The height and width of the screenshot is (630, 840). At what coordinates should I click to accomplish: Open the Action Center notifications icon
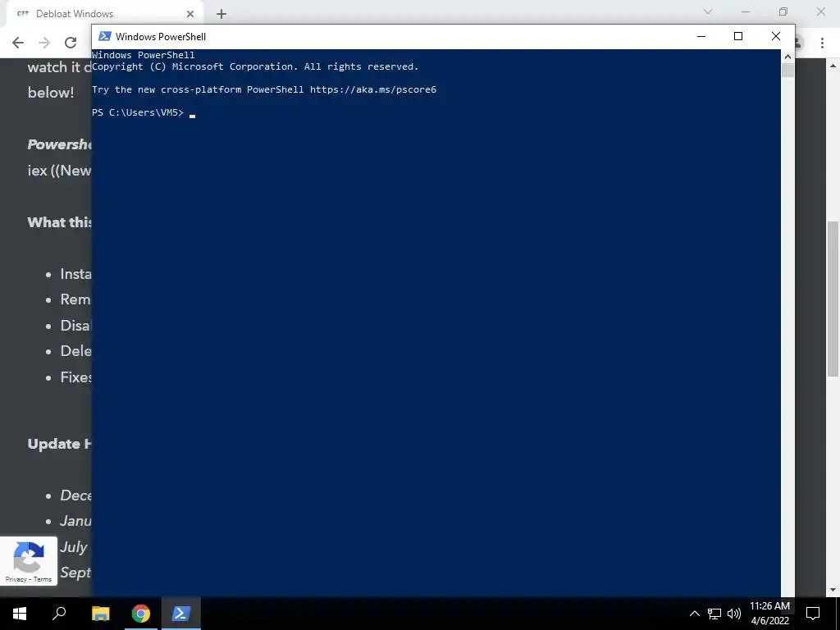pyautogui.click(x=813, y=614)
